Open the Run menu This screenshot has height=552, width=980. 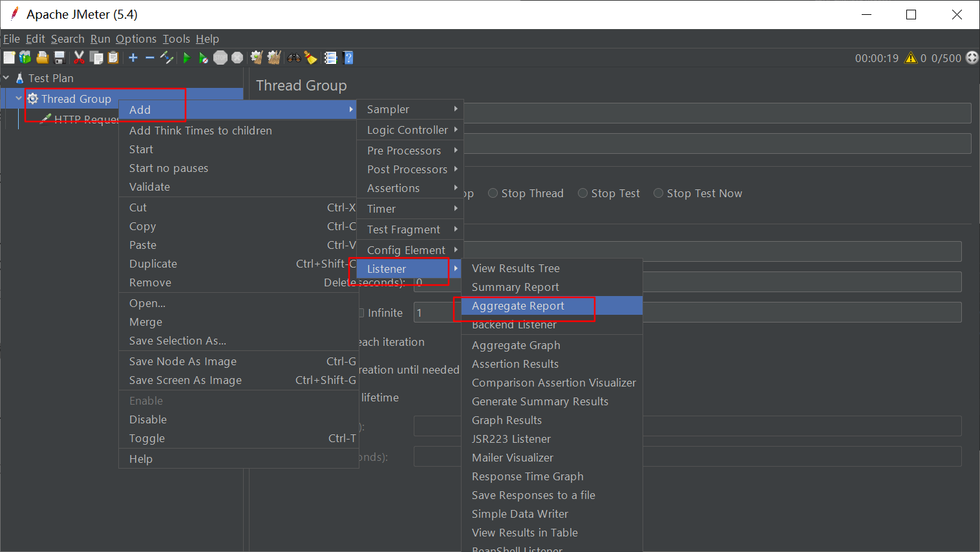pos(100,39)
